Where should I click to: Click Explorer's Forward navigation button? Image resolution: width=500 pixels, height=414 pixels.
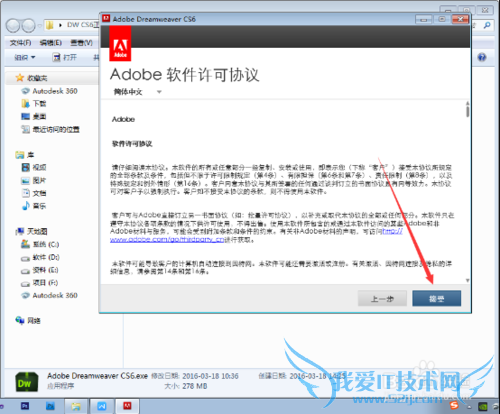click(28, 26)
